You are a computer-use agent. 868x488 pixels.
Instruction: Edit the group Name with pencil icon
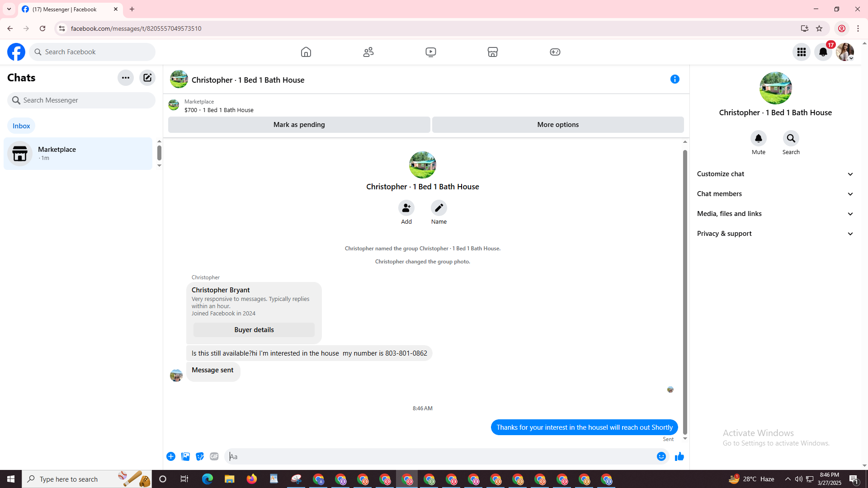click(x=439, y=208)
